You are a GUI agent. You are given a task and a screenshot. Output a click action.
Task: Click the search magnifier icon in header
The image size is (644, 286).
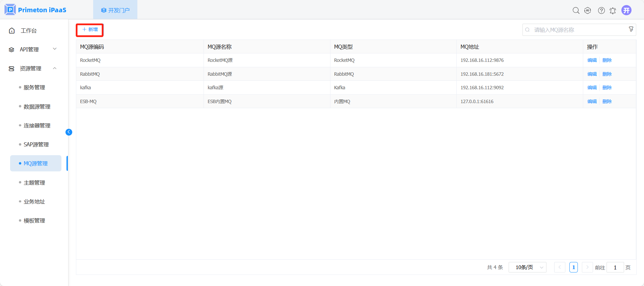(576, 10)
